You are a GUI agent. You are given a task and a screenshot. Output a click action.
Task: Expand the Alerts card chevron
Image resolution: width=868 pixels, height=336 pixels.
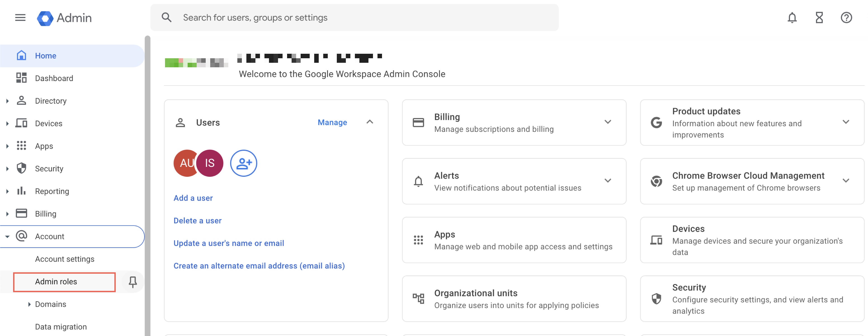click(x=608, y=180)
